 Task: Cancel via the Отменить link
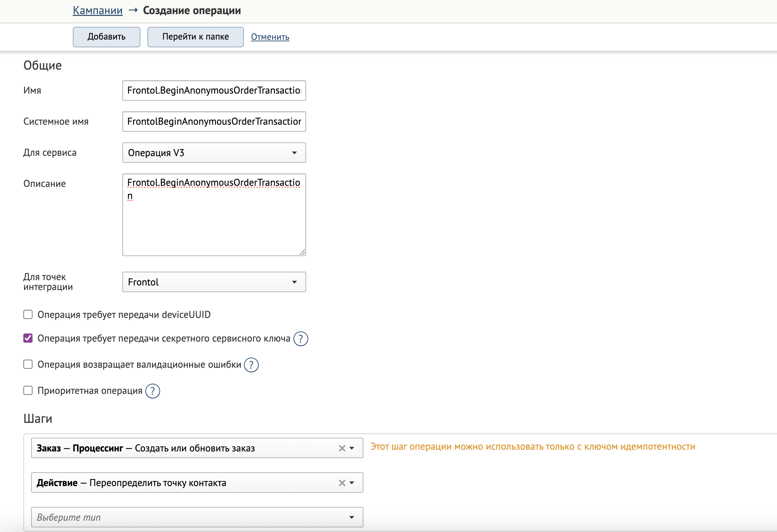270,37
